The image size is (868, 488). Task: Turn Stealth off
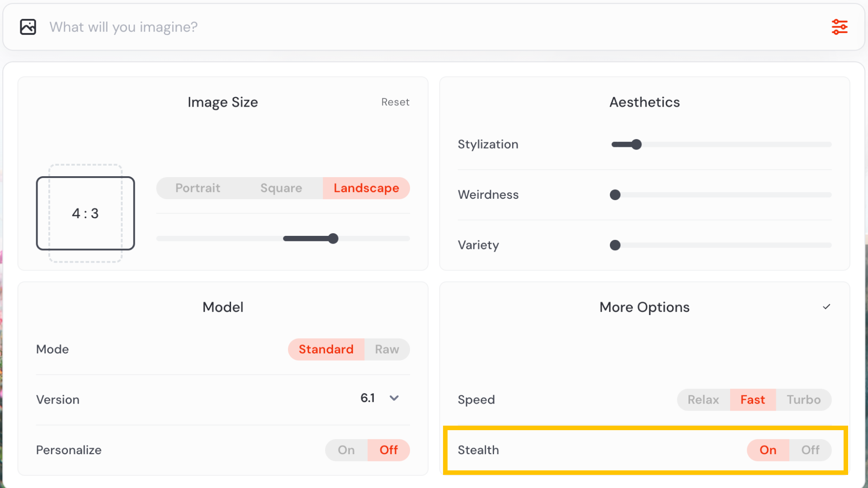click(x=810, y=450)
